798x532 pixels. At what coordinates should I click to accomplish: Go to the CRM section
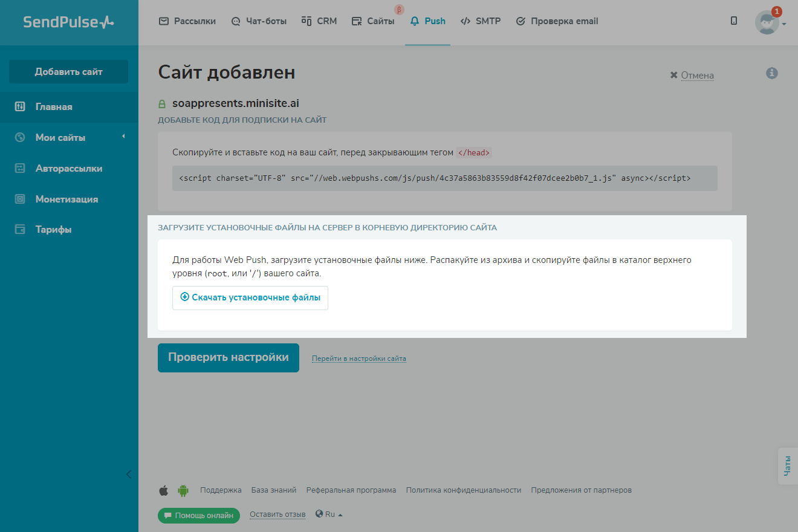click(319, 21)
